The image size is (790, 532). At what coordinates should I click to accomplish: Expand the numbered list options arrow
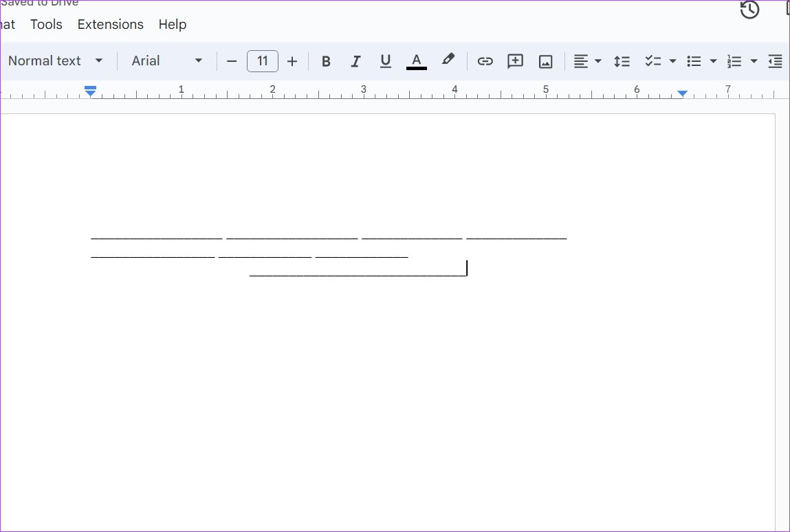[754, 61]
